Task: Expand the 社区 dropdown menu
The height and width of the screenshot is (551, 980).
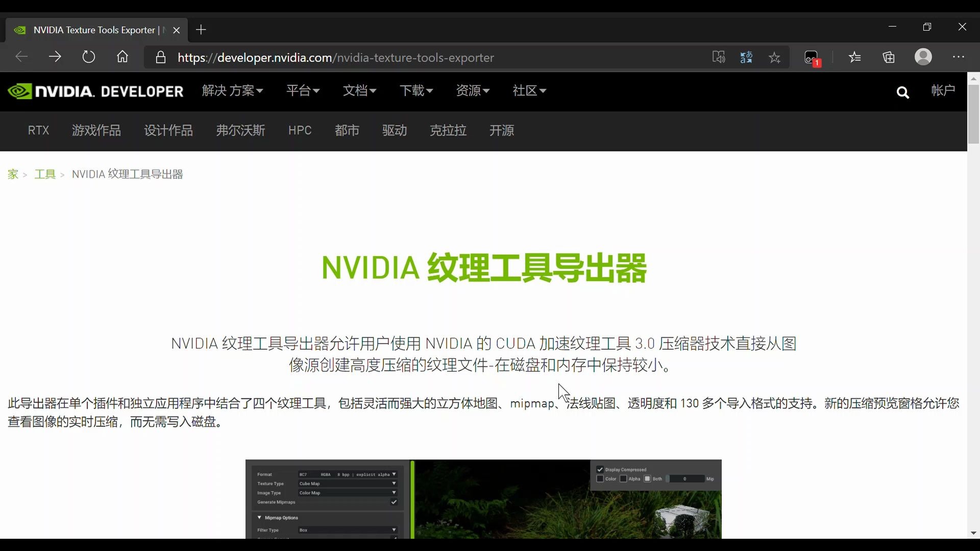Action: tap(529, 91)
